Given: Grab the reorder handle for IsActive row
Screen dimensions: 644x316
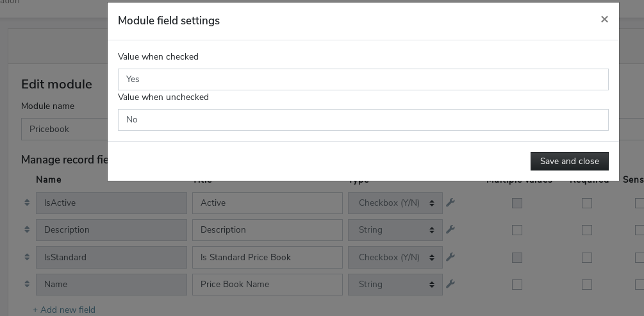Looking at the screenshot, I should pyautogui.click(x=27, y=203).
